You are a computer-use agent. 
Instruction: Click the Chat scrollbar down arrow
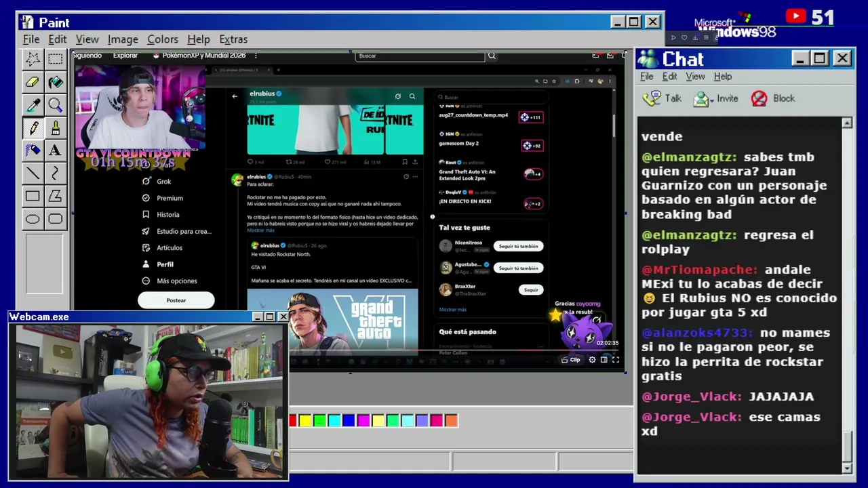point(846,468)
